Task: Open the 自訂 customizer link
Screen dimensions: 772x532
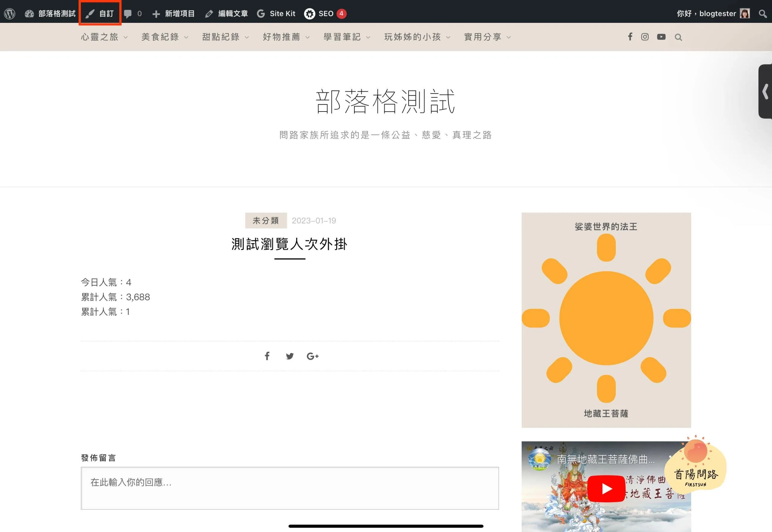Action: (100, 14)
